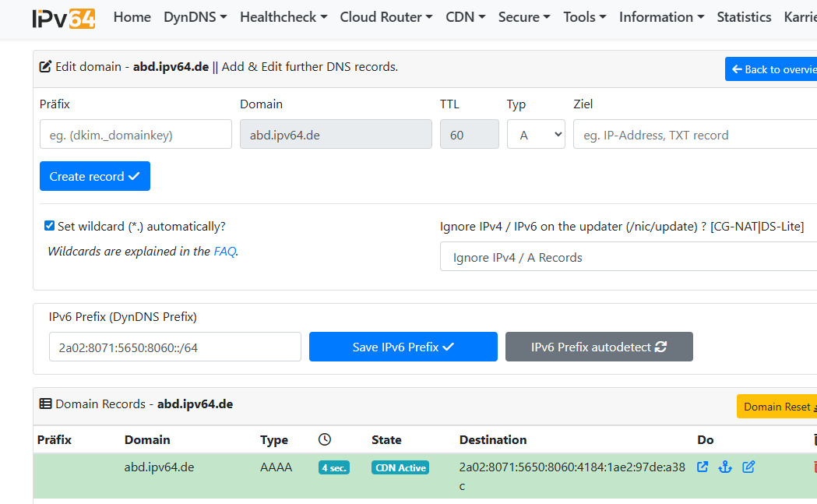The image size is (817, 504).
Task: Click the red trash icon on the AAAA record
Action: point(815,467)
